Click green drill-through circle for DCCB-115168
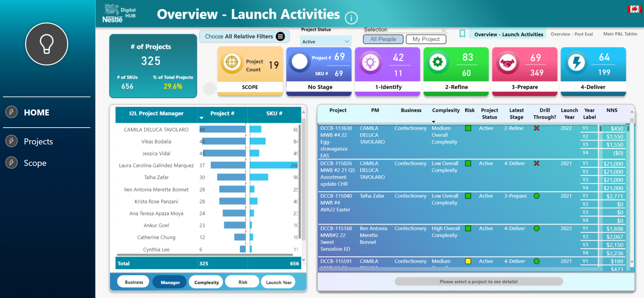The width and height of the screenshot is (644, 298). (536, 228)
